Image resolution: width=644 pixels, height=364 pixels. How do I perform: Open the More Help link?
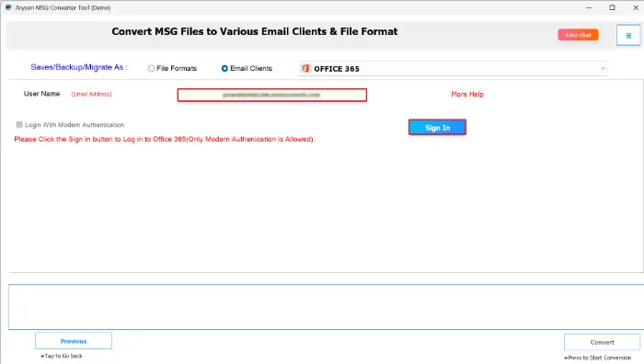(x=467, y=94)
